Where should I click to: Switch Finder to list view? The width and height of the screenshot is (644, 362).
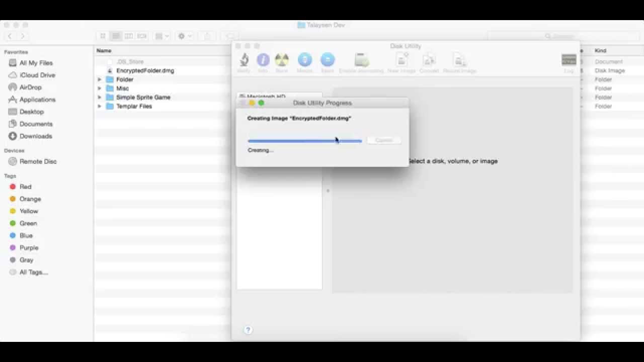[116, 36]
